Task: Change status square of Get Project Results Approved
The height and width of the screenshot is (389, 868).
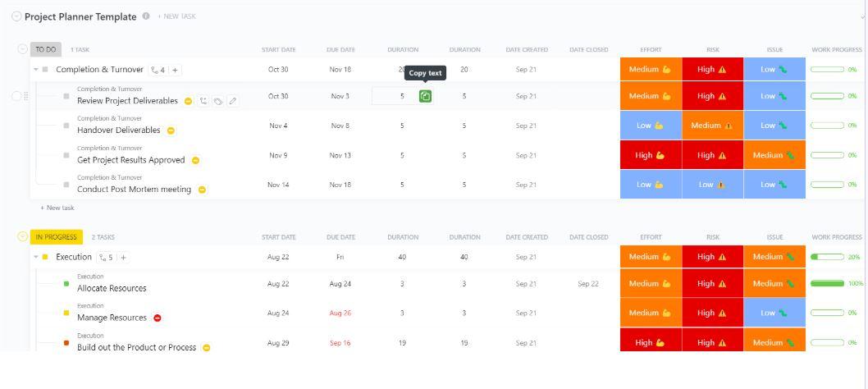Action: tap(66, 155)
